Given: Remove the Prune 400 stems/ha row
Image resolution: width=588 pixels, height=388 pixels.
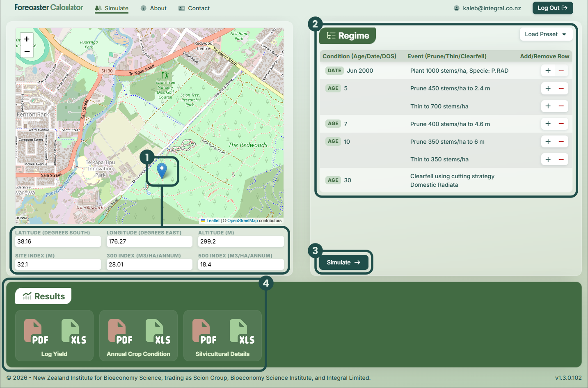Looking at the screenshot, I should coord(561,124).
